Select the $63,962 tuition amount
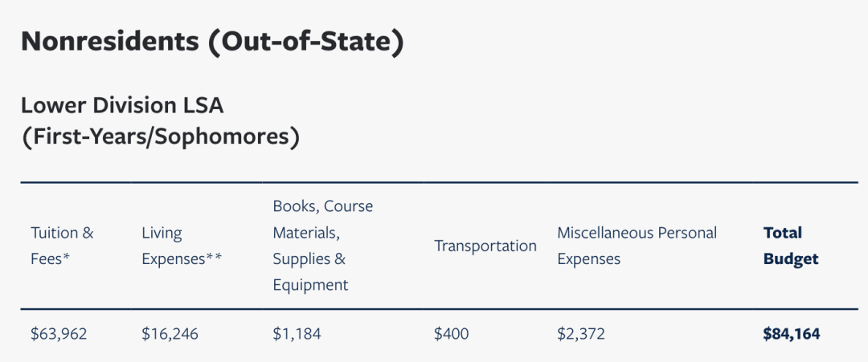This screenshot has height=362, width=868. coord(58,334)
